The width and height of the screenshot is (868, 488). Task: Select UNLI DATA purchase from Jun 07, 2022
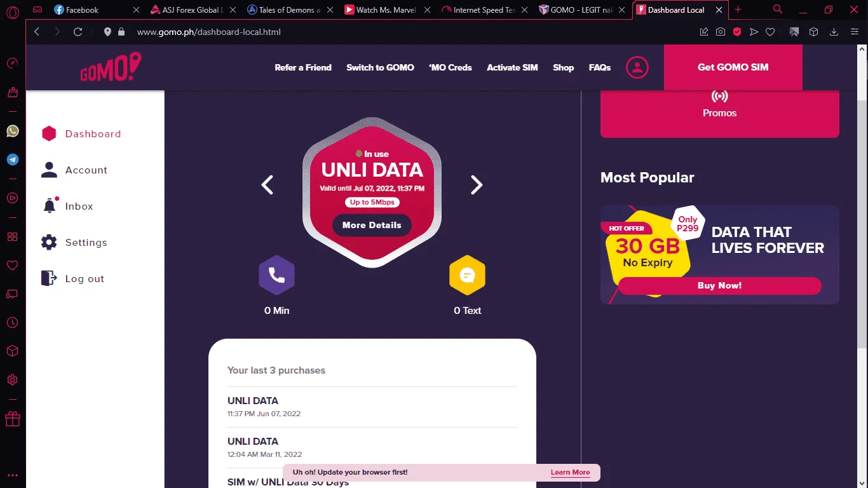pos(372,407)
